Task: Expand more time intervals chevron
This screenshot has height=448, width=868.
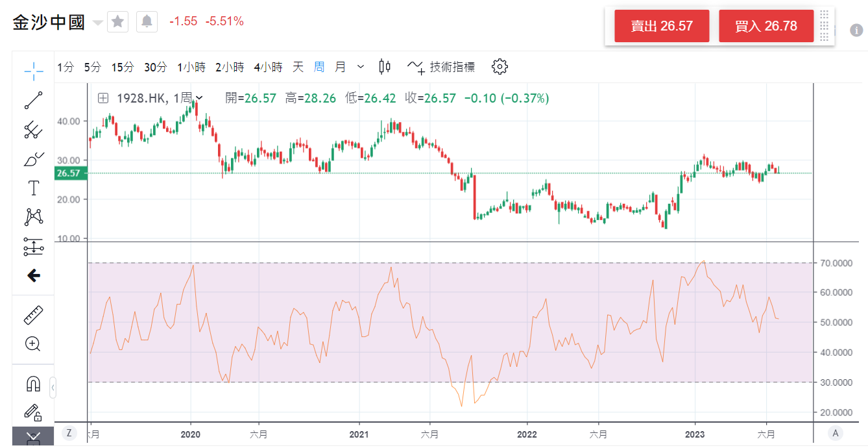Action: [x=361, y=66]
